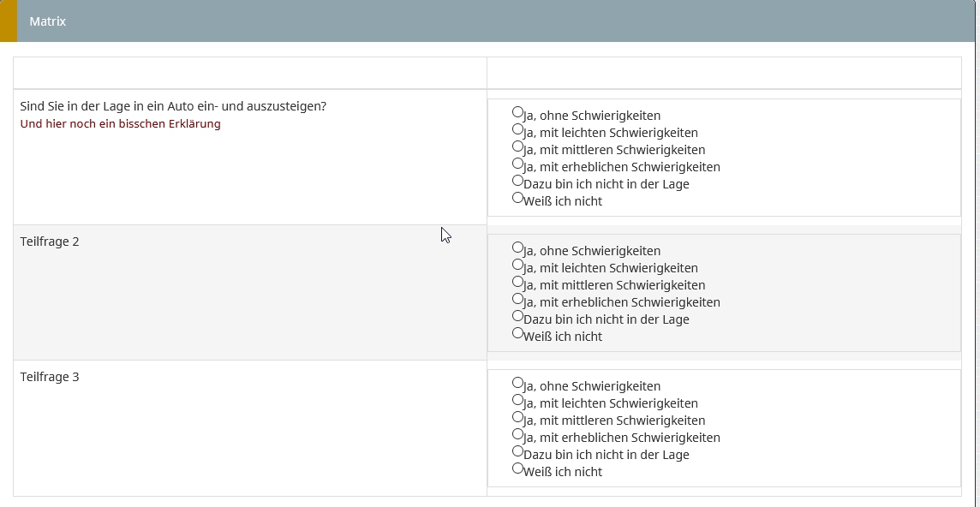980x507 pixels.
Task: Select 'Ja, ohne Schwierigkeiten' for the car question
Action: point(517,112)
